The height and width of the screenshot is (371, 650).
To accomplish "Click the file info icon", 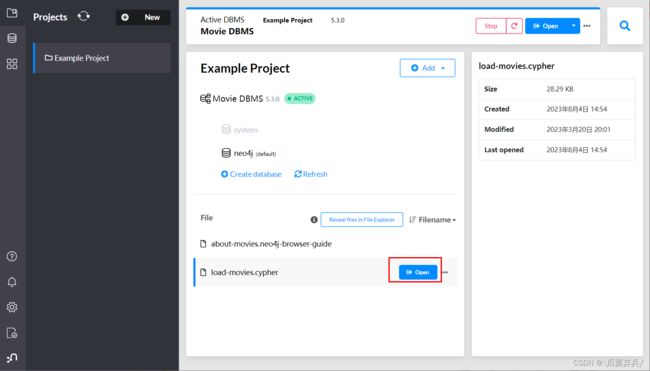I will click(314, 220).
